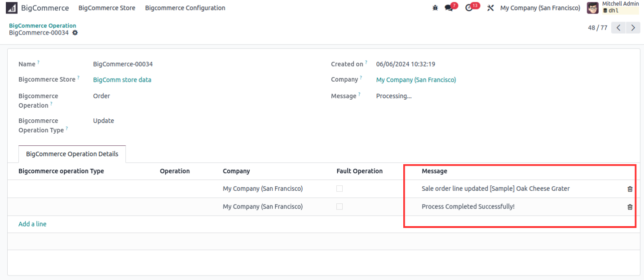
Task: Open Mitchell Admin user avatar
Action: pyautogui.click(x=593, y=8)
